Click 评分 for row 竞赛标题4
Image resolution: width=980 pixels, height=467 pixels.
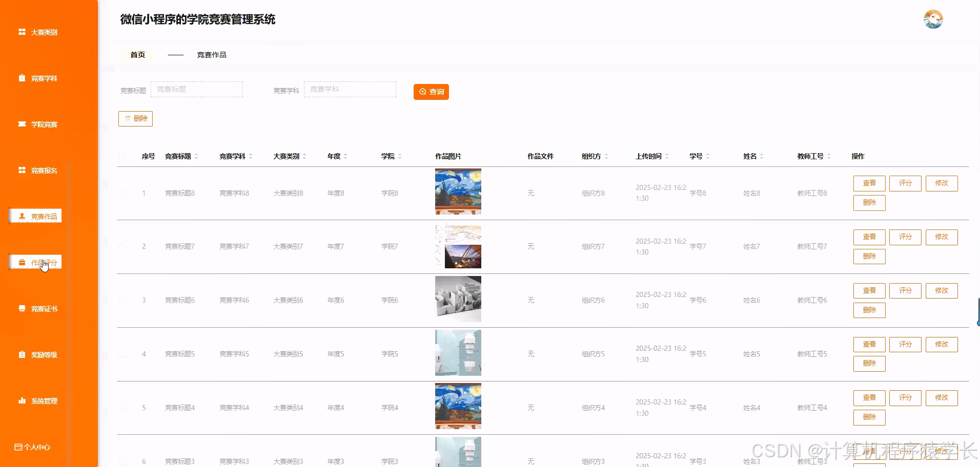pos(905,398)
